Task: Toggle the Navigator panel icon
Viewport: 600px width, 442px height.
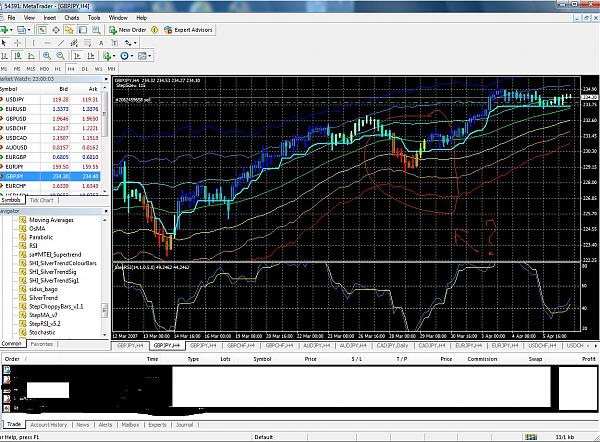Action: point(69,30)
